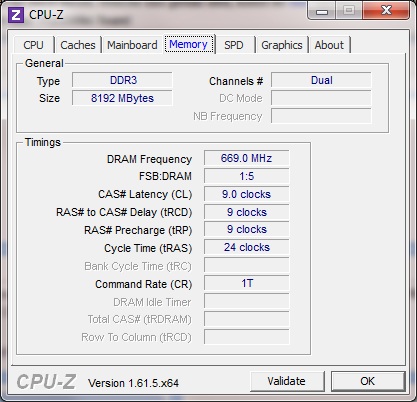Screen dimensions: 417x402
Task: Switch to the Graphics tab
Action: click(x=282, y=45)
